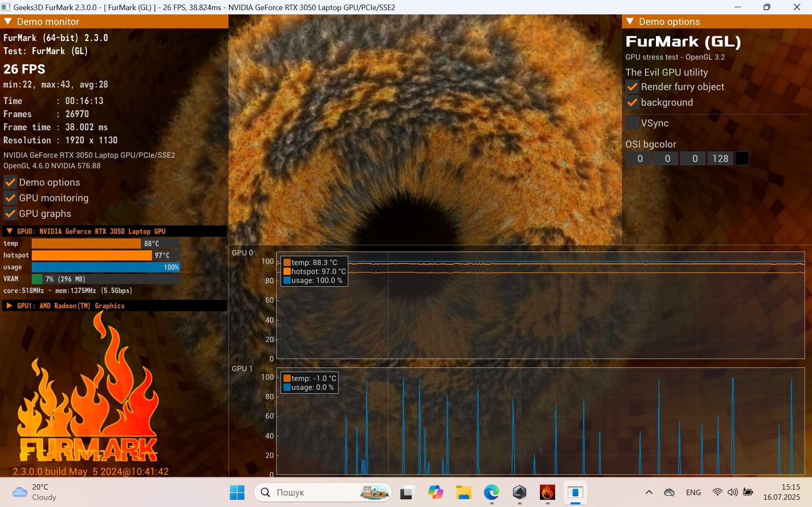The height and width of the screenshot is (507, 812).
Task: Click the GPU 0 graph legend box
Action: click(314, 271)
